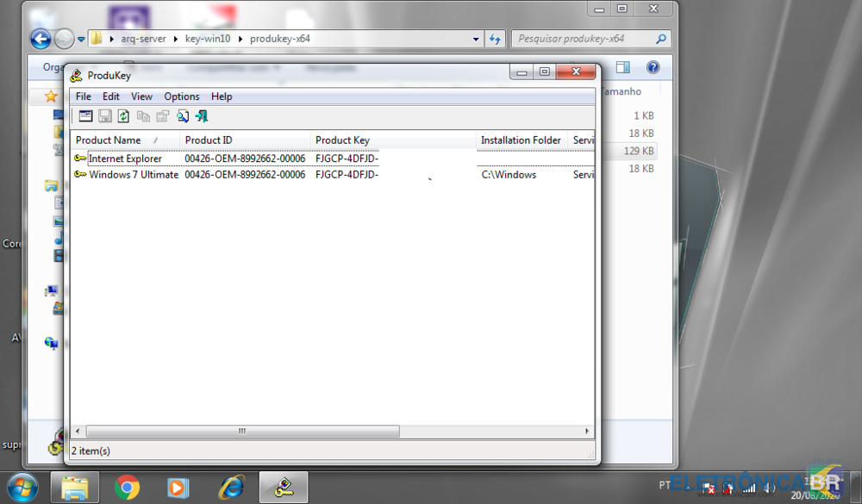Click the Properties toolbar icon

coord(162,116)
